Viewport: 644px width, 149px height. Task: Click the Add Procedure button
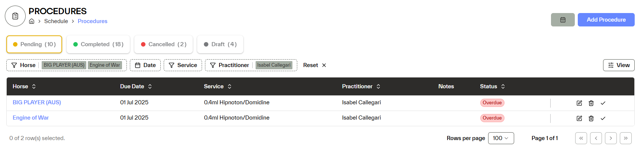click(606, 20)
